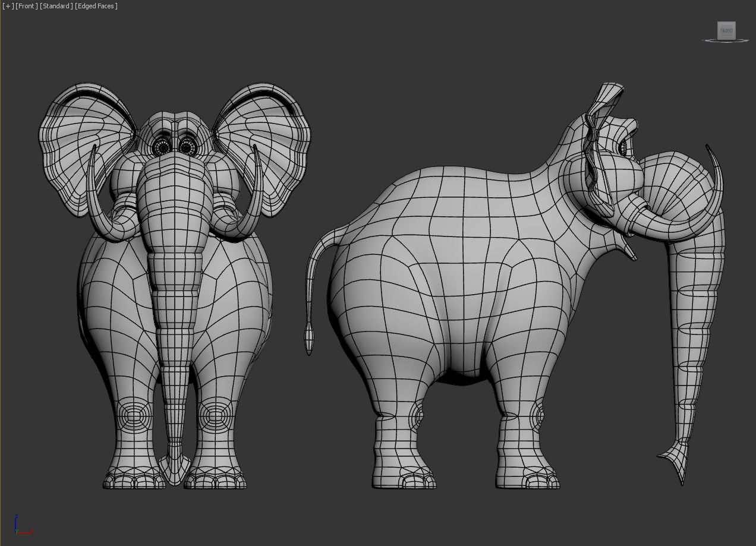This screenshot has height=546, width=756.
Task: Open the [Standard] shading quality menu
Action: pyautogui.click(x=56, y=6)
